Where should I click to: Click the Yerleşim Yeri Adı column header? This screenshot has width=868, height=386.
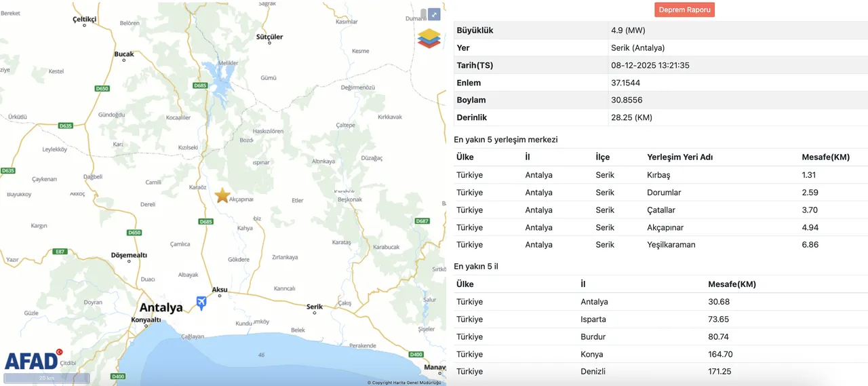click(x=679, y=157)
